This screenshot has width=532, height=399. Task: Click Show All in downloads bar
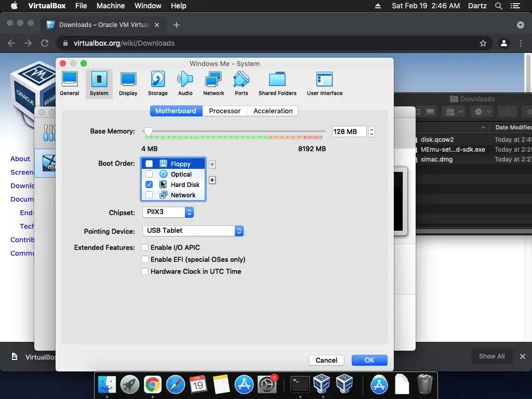[x=491, y=356]
